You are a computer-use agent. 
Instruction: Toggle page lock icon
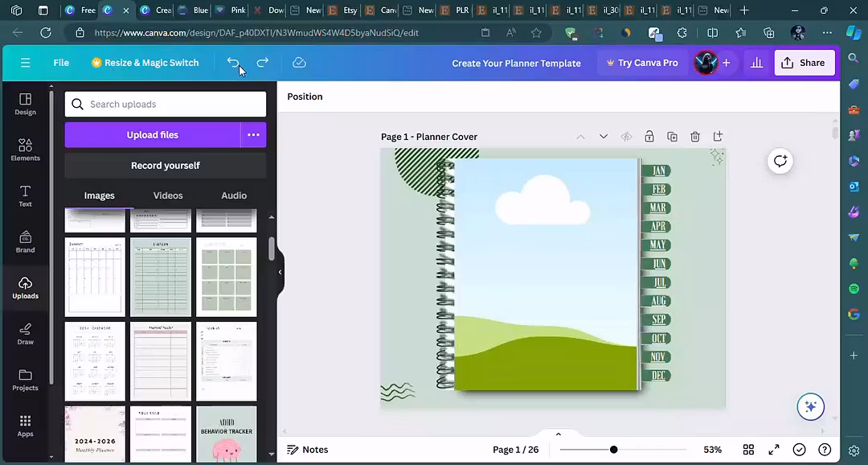(x=649, y=137)
